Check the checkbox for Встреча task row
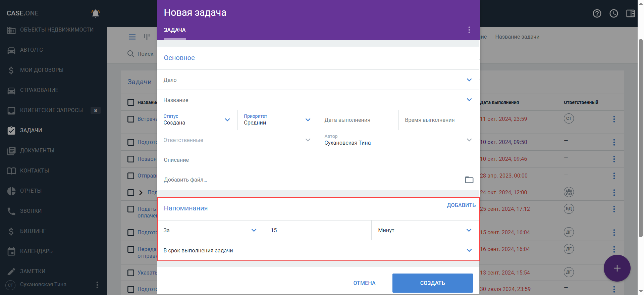 coord(131,119)
